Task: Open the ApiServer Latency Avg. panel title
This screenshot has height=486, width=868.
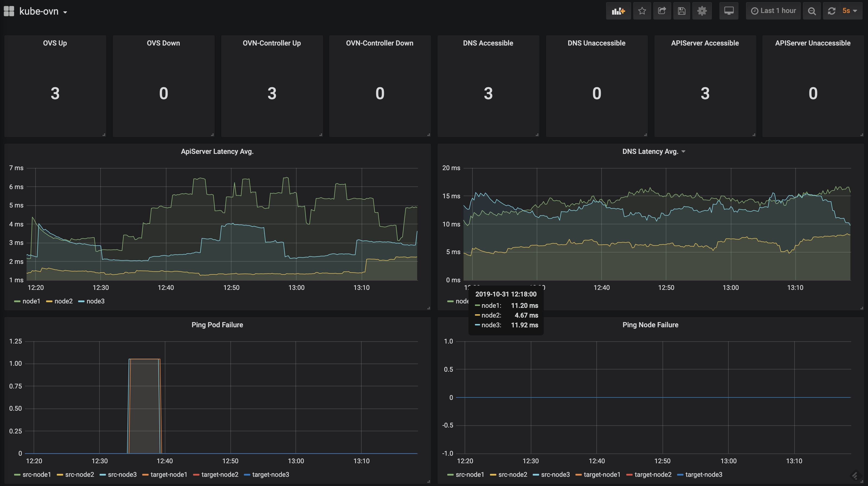Action: click(x=217, y=151)
